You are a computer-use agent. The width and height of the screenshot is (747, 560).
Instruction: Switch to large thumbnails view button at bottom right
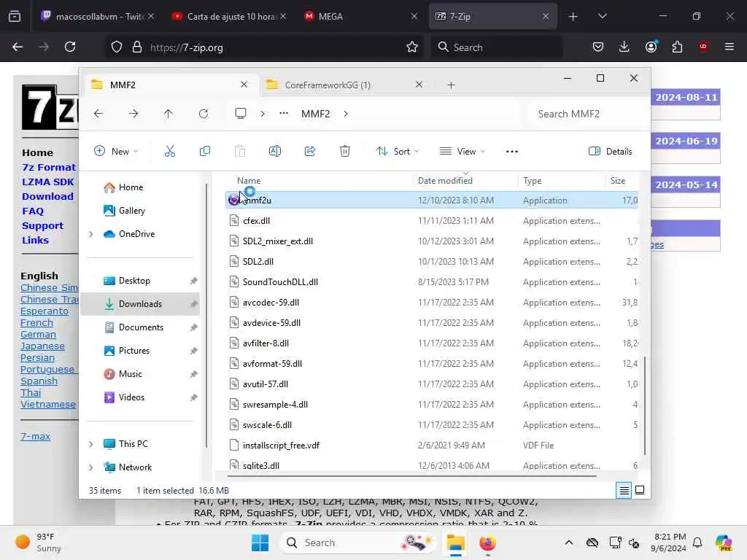click(640, 490)
